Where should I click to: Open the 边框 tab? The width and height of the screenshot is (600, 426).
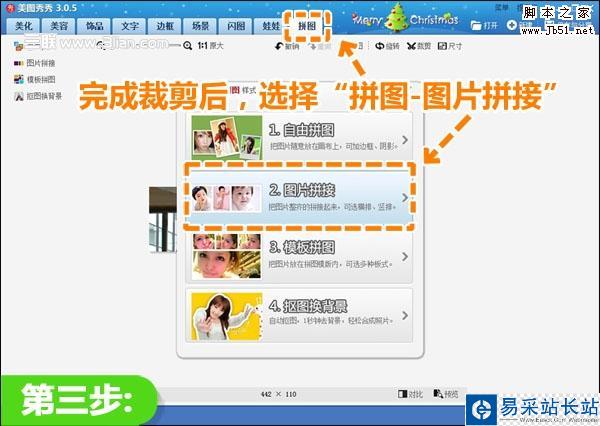(x=165, y=26)
